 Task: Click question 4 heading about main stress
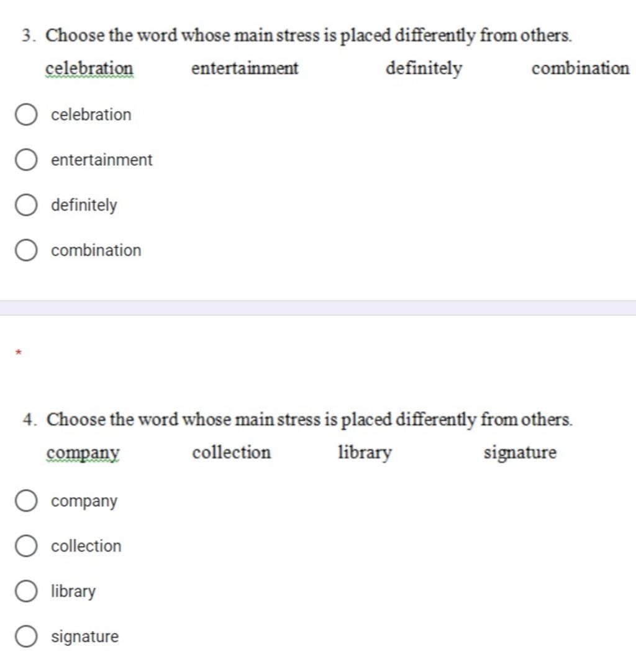[x=298, y=420]
